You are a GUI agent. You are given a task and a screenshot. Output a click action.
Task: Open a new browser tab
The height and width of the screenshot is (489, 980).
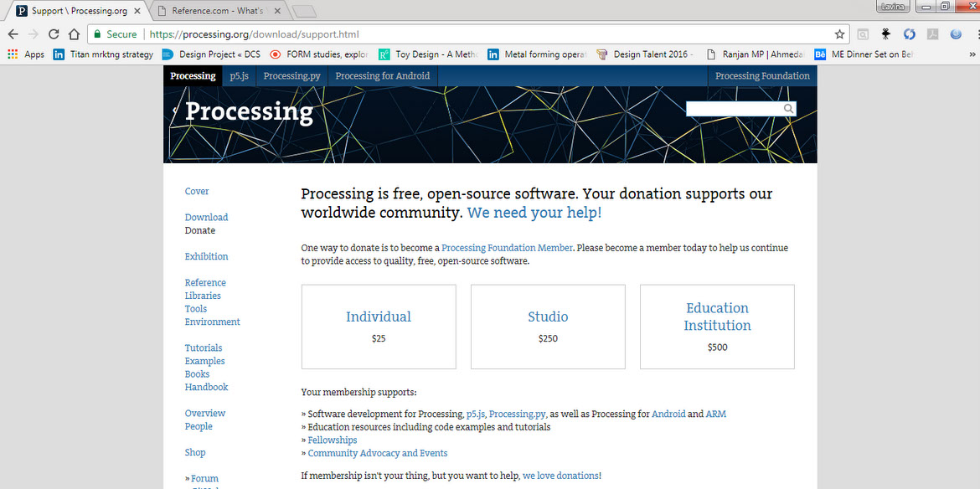coord(304,11)
